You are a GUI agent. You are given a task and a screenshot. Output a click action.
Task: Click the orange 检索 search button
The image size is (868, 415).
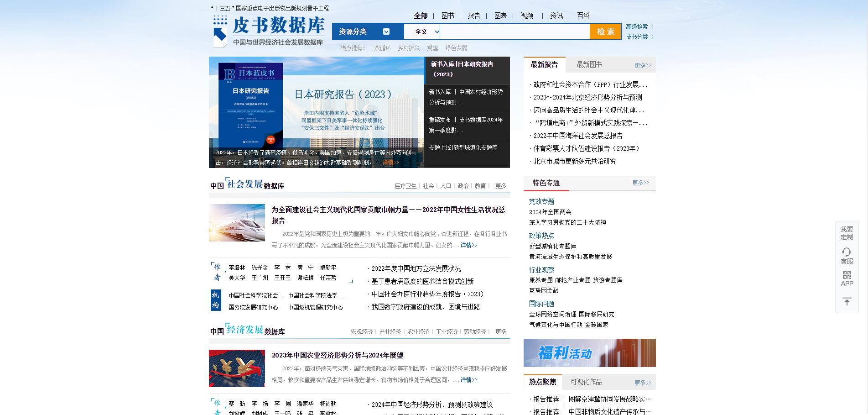pyautogui.click(x=605, y=32)
